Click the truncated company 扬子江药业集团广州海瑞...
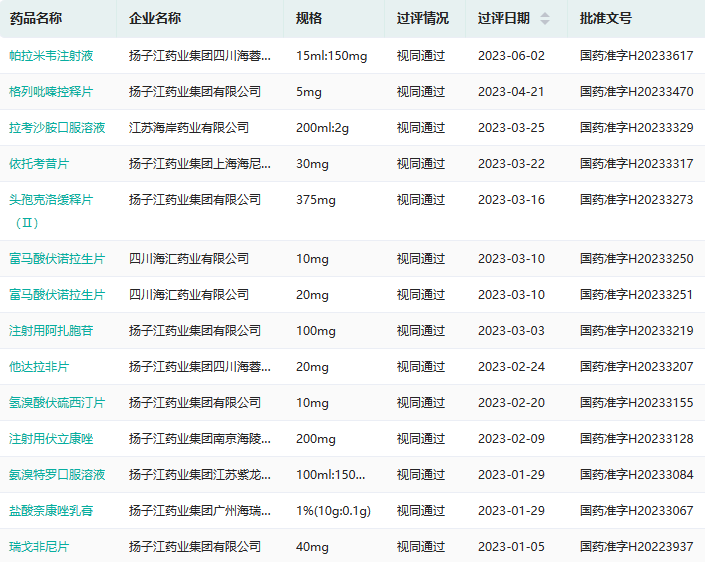The height and width of the screenshot is (562, 705). point(200,511)
